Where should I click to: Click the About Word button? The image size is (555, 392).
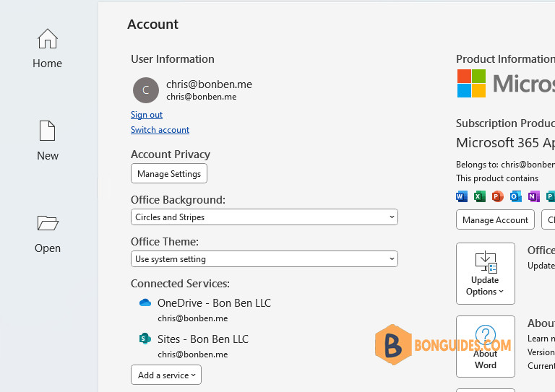point(486,347)
